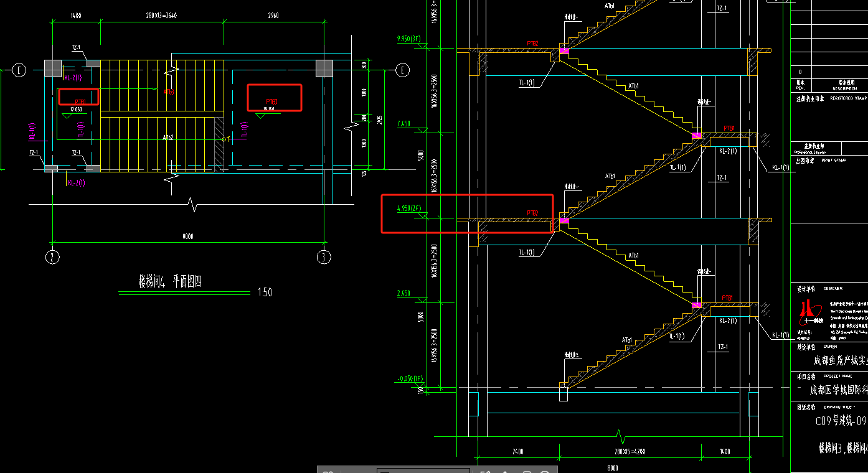
Task: Click the PRINT STAMP title block label
Action: (x=835, y=160)
